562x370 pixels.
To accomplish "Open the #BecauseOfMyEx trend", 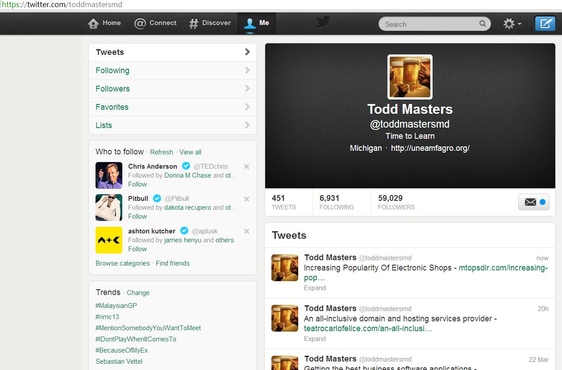I will [x=122, y=350].
